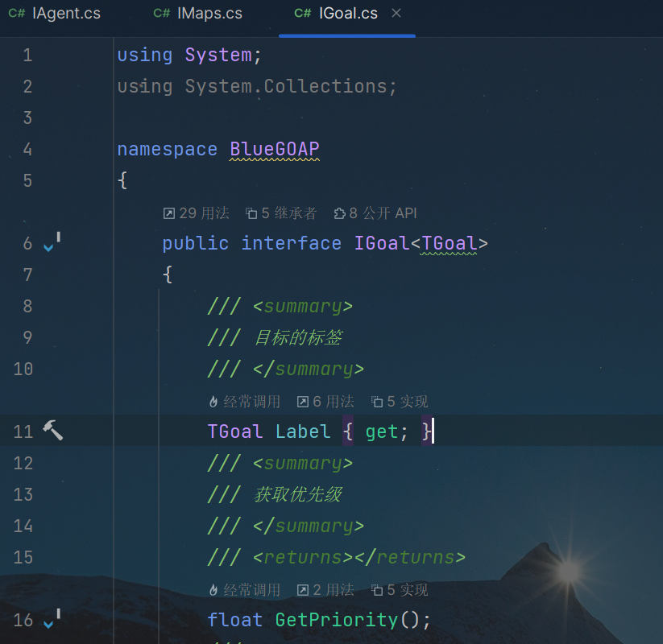Screen dimensions: 663x644
Task: Open the 8 公开 API hint
Action: (375, 213)
